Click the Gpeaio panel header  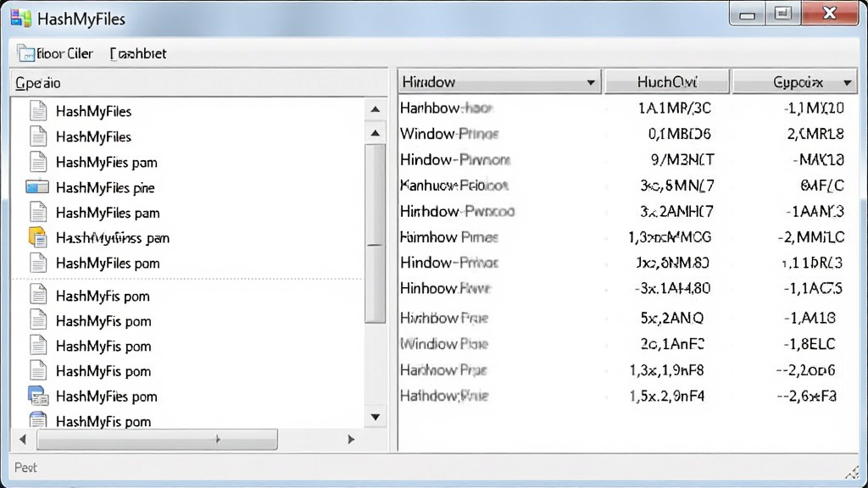[x=199, y=83]
